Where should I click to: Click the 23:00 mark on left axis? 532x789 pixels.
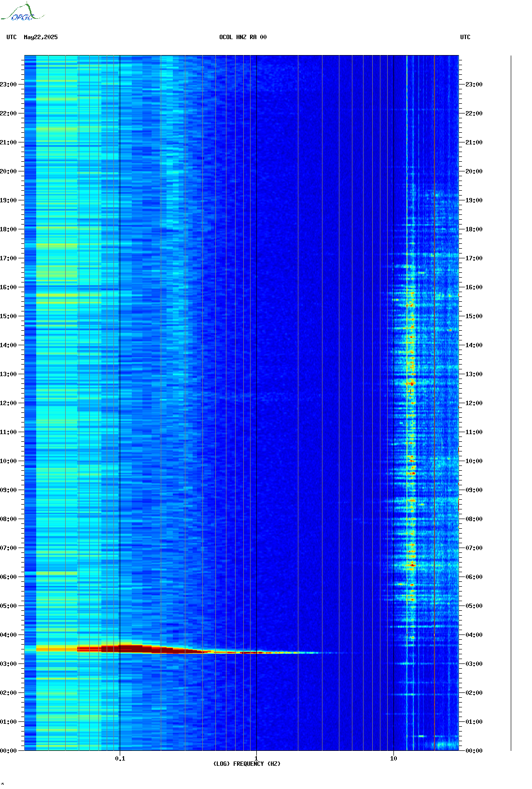[8, 85]
